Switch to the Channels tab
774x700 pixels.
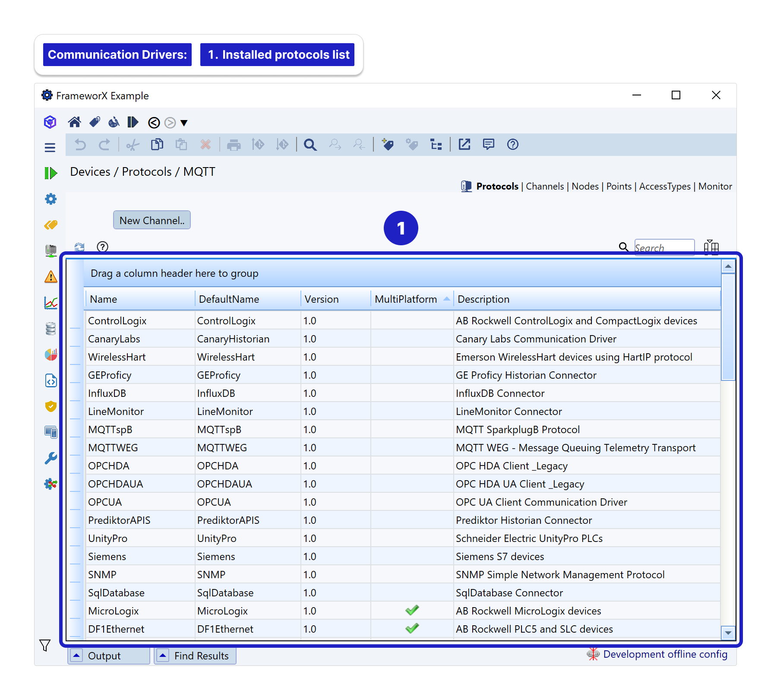(x=544, y=187)
